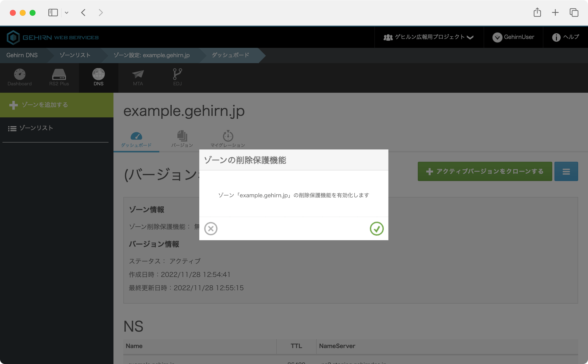The width and height of the screenshot is (588, 364).
Task: Open the RS2 Plus service
Action: coord(59,77)
